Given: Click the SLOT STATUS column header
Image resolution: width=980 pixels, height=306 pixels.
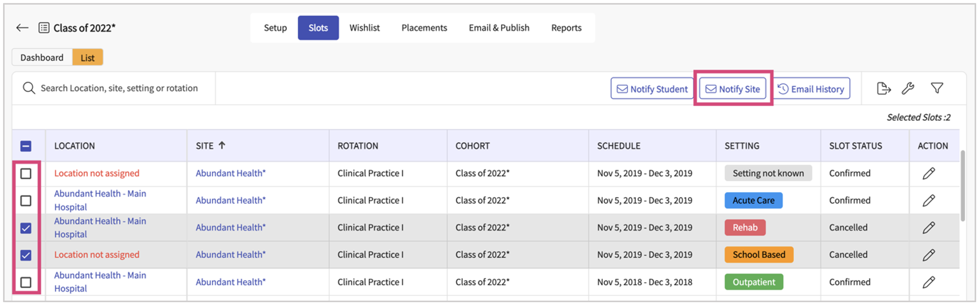Looking at the screenshot, I should 855,146.
